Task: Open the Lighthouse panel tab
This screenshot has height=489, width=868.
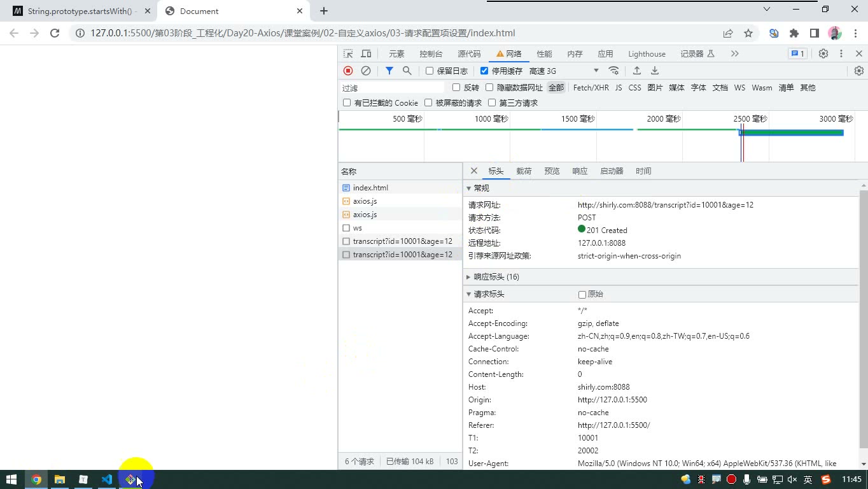Action: [x=647, y=53]
